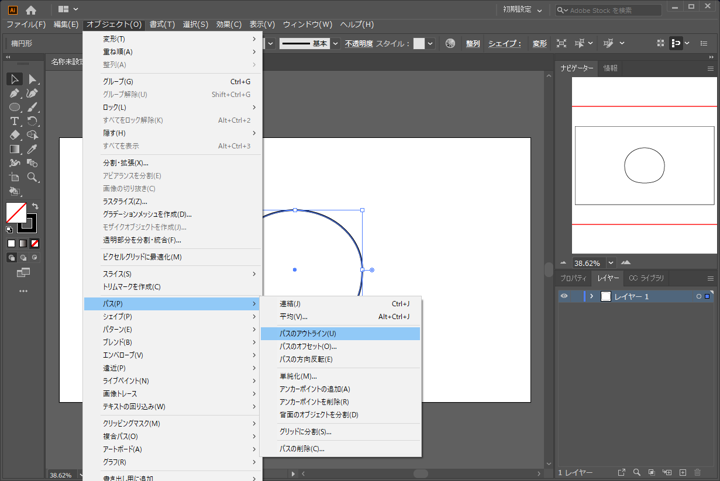The height and width of the screenshot is (481, 720).
Task: Open Recolor Artwork globe icon
Action: tap(450, 43)
